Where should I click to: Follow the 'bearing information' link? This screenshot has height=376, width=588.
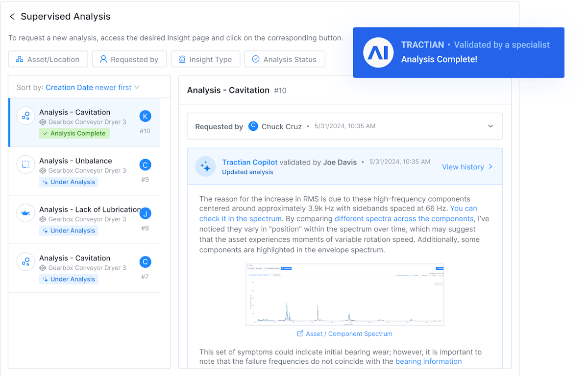pos(428,361)
